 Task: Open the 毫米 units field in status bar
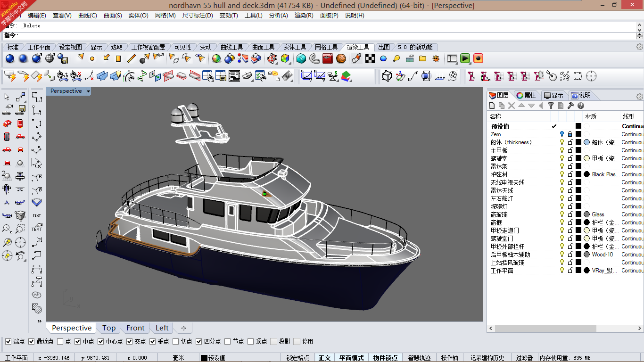178,358
